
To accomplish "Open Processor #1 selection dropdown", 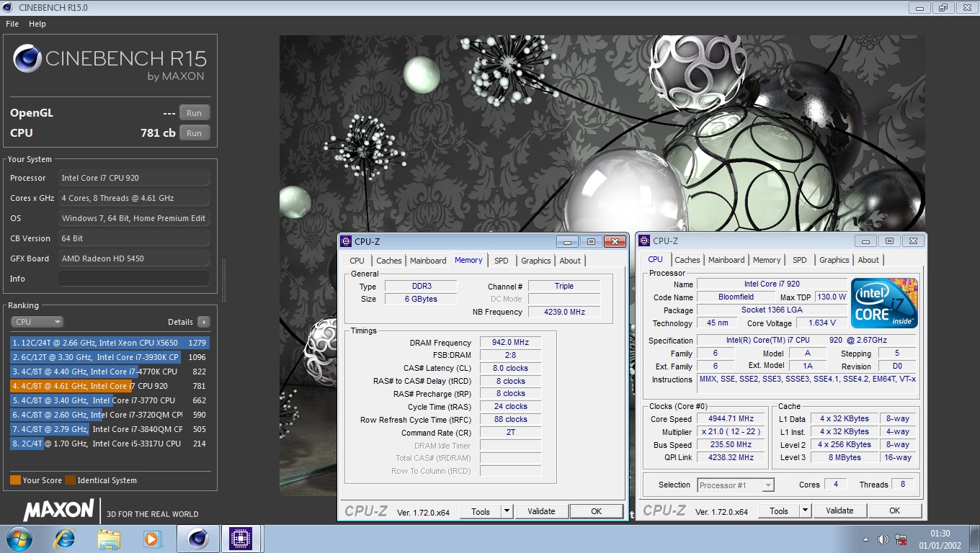I will tap(736, 485).
